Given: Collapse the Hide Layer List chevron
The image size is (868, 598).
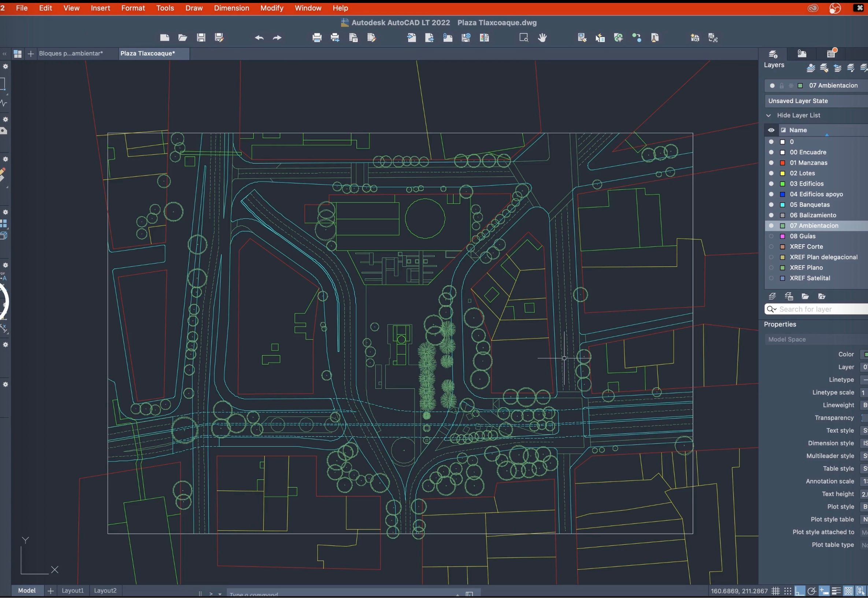Looking at the screenshot, I should coord(768,115).
